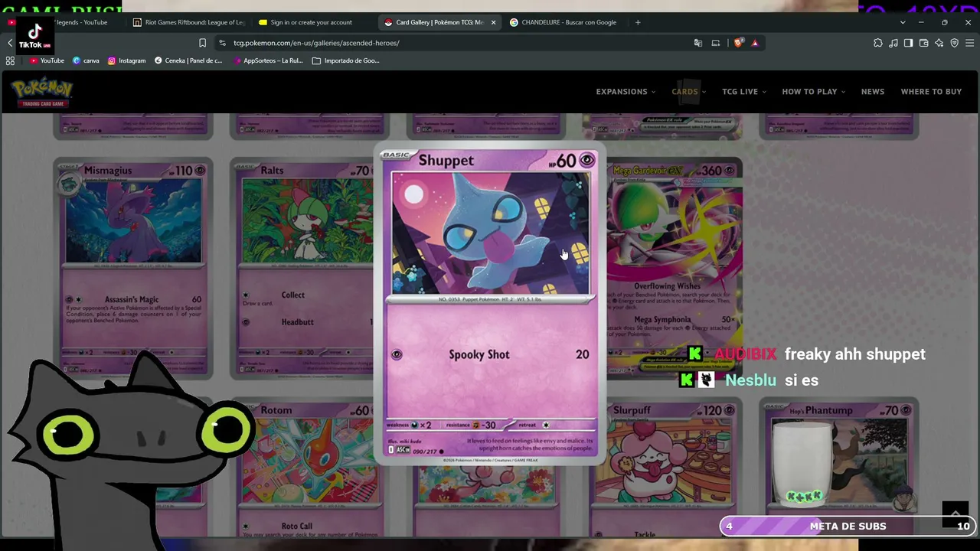Open Ceneka Panel bookmark
Viewport: 980px width, 551px height.
pos(188,60)
